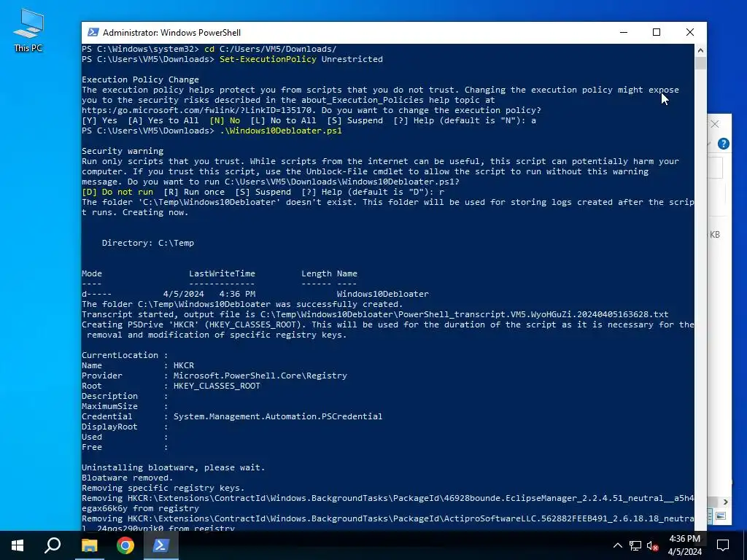The image size is (747, 560).
Task: Open the Action Center notifications icon
Action: coord(723,545)
